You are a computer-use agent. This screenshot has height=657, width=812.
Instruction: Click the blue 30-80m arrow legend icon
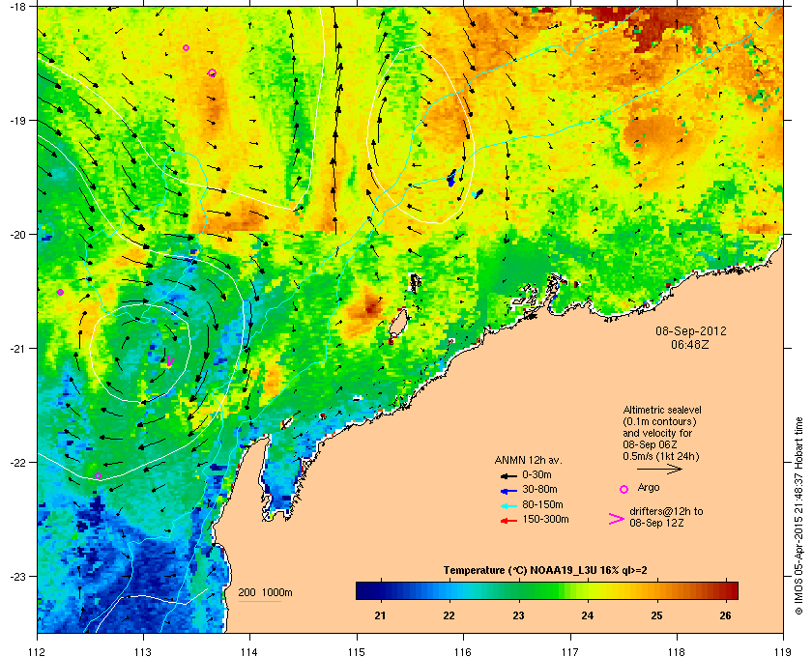pyautogui.click(x=508, y=490)
